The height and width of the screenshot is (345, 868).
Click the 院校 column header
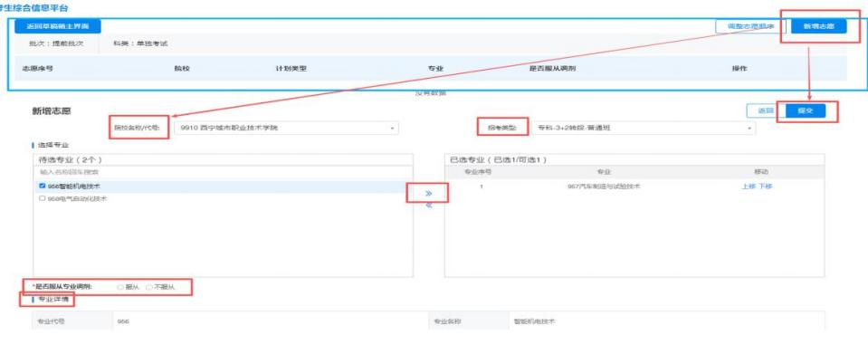[x=182, y=68]
